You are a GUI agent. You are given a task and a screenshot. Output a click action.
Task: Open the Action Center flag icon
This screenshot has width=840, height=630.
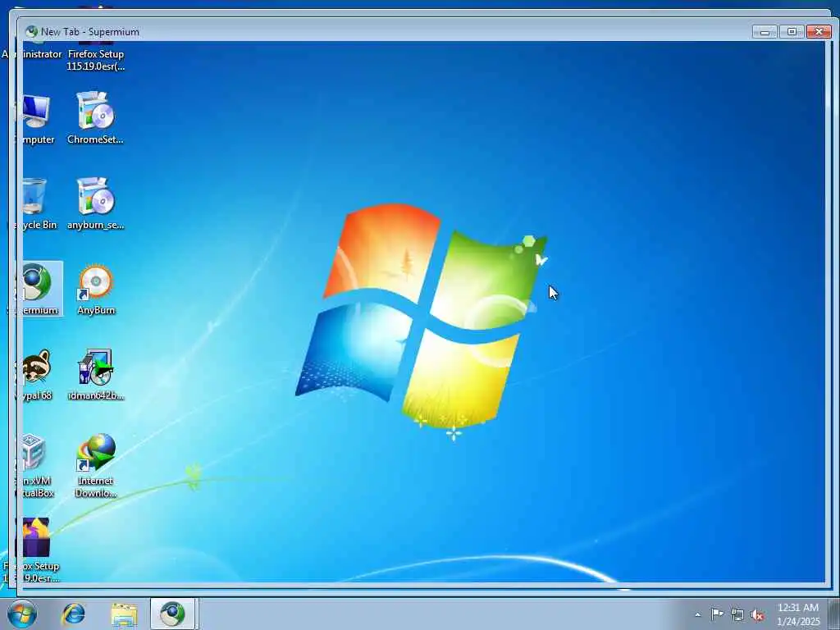[x=717, y=614]
